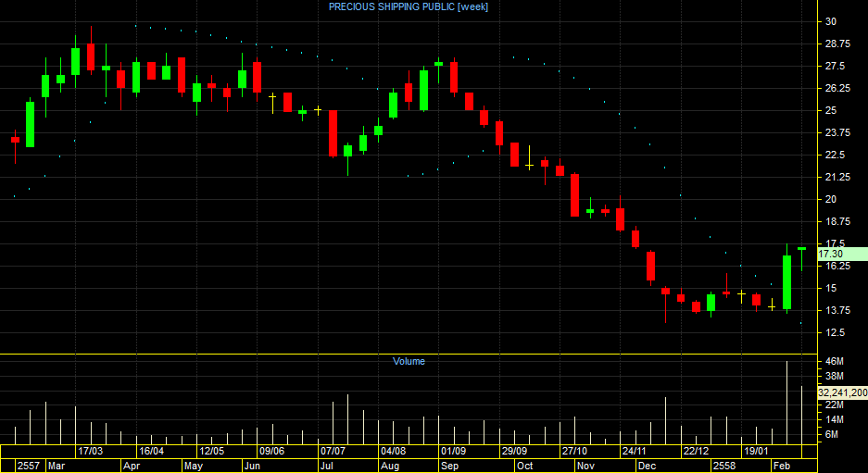This screenshot has width=868, height=473.
Task: Select the 09/06 date marker
Action: coord(271,451)
